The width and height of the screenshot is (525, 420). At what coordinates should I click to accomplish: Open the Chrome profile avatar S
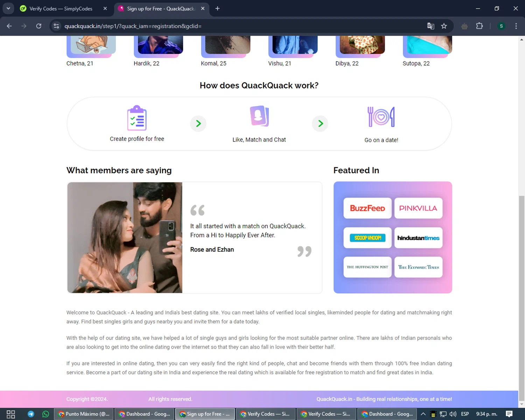coord(501,26)
